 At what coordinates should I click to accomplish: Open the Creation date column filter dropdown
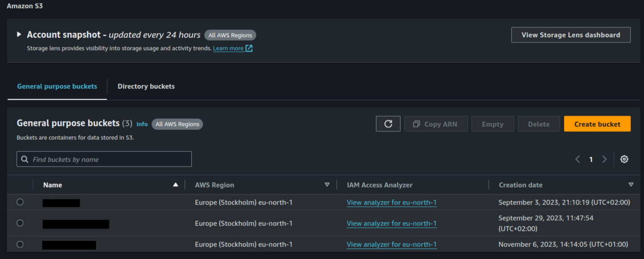click(x=631, y=184)
